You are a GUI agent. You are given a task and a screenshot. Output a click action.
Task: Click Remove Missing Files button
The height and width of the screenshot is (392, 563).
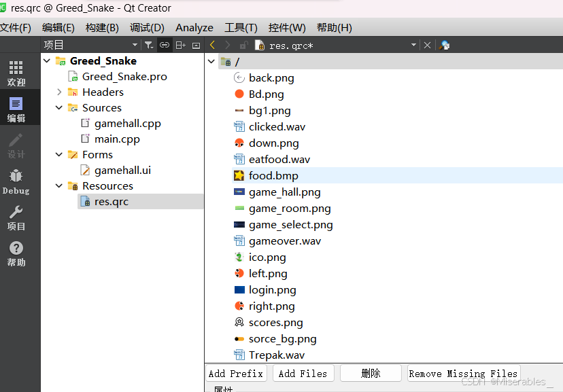click(x=464, y=374)
